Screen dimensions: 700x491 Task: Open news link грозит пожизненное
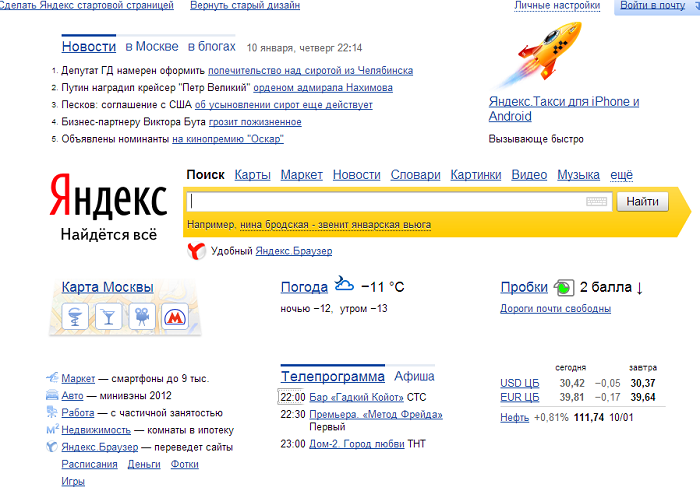point(255,122)
